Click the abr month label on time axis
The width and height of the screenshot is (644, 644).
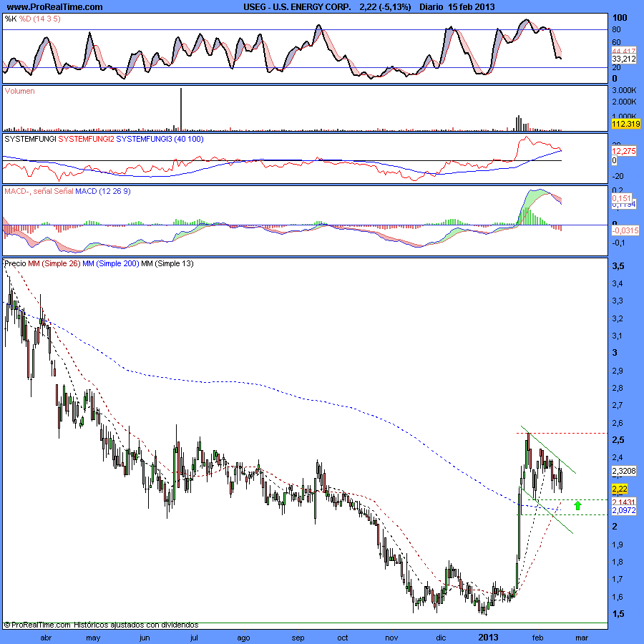pos(46,638)
